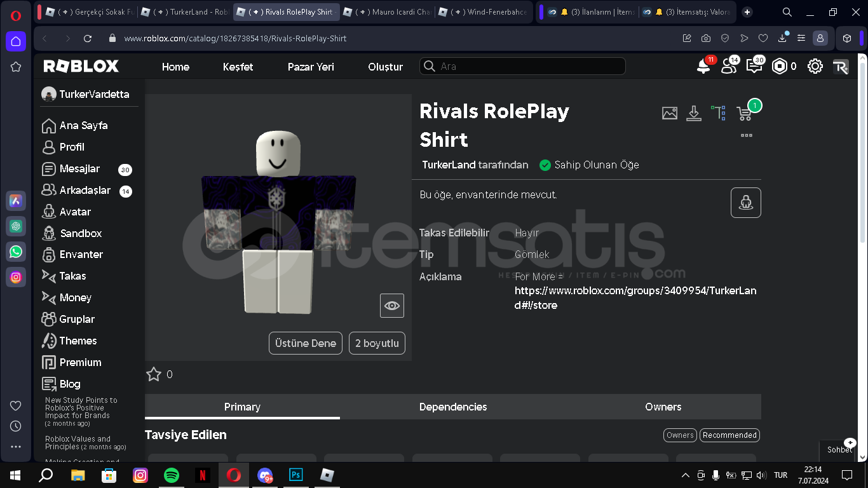Click the Üstüne Dene button
Screen dimensions: 868x488
[x=306, y=343]
